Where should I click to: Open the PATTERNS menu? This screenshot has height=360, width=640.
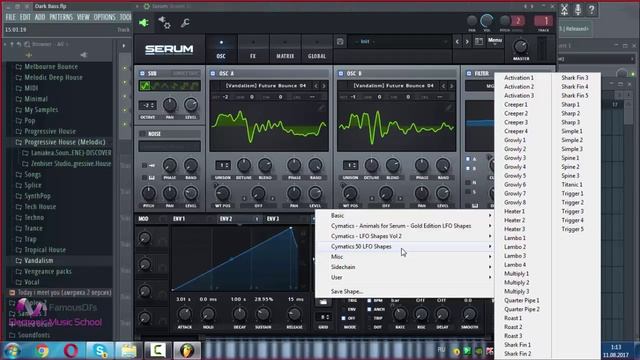pyautogui.click(x=61, y=17)
